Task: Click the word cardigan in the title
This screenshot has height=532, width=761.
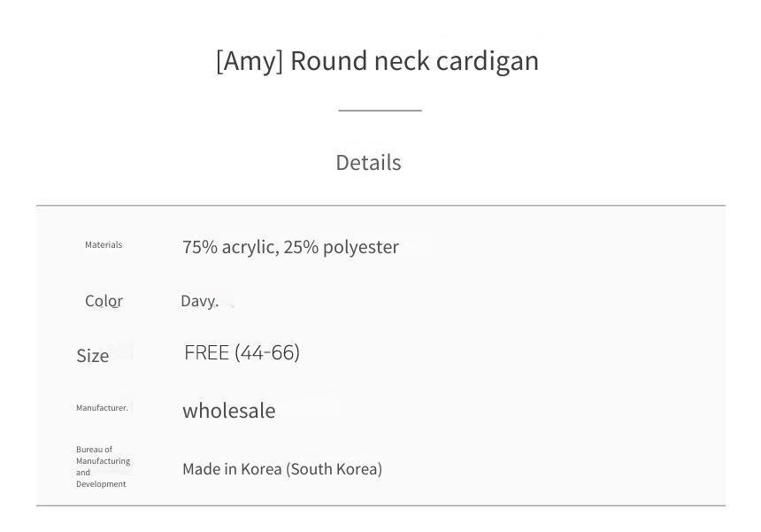Action: [488, 62]
